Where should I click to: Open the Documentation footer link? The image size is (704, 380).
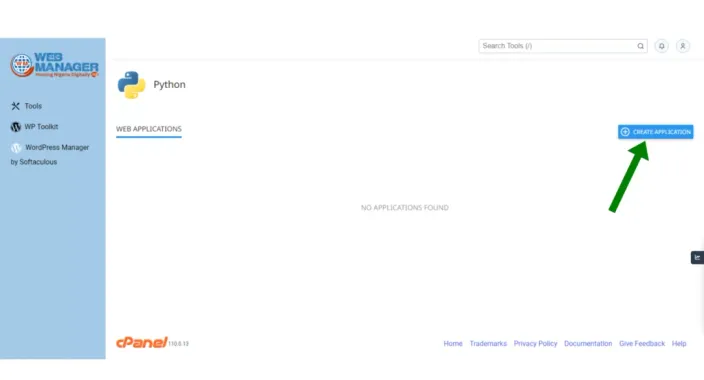tap(588, 344)
